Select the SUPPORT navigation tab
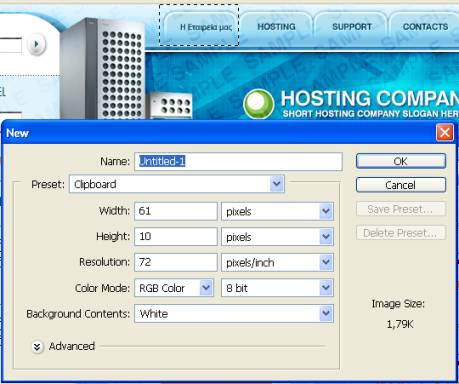The height and width of the screenshot is (384, 459). (351, 28)
